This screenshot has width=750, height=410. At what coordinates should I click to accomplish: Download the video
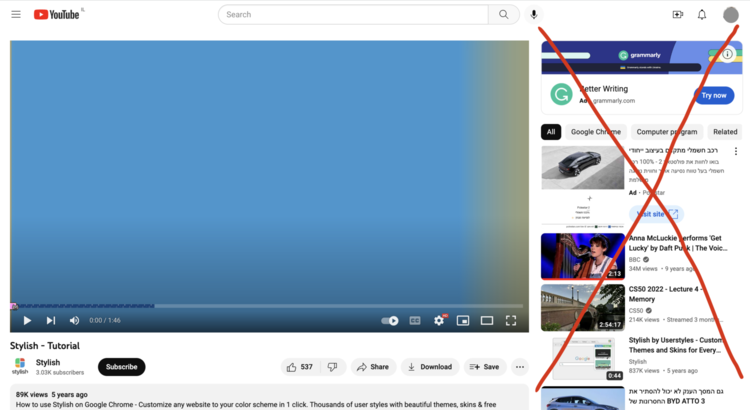click(x=430, y=367)
